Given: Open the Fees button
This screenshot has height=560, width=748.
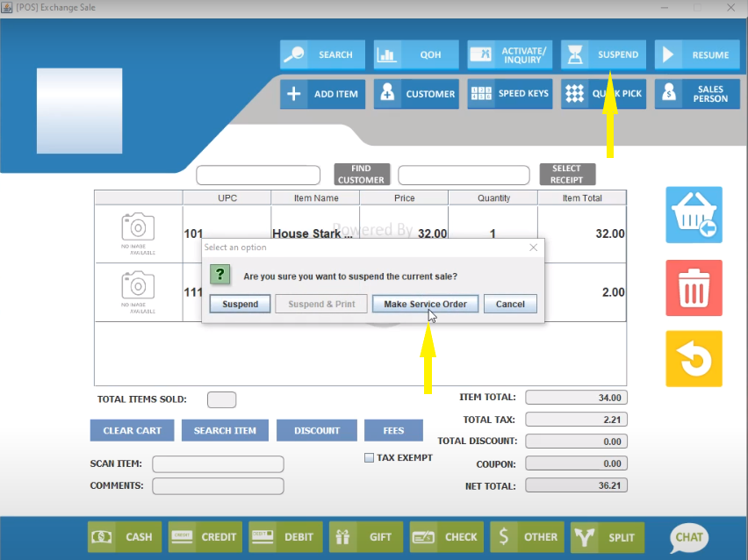Looking at the screenshot, I should [x=393, y=431].
